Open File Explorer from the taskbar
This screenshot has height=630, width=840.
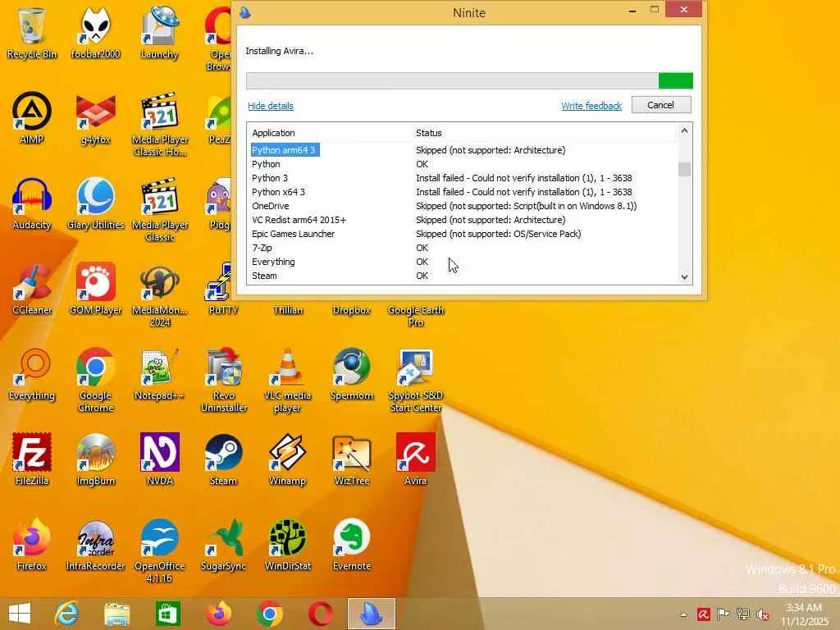coord(116,614)
